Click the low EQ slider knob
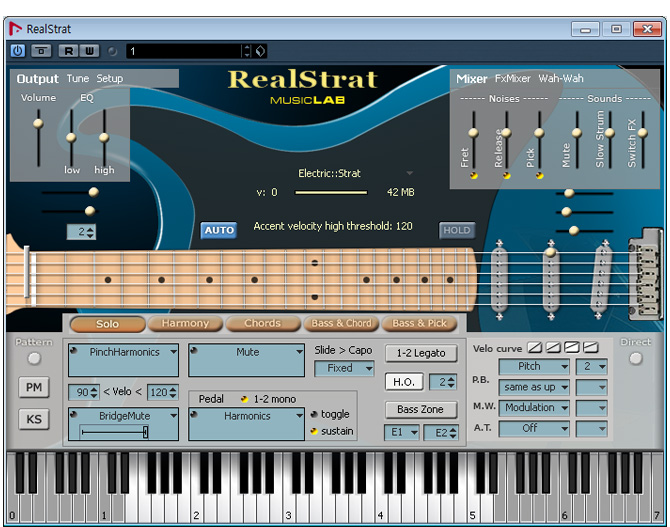670x527 pixels. click(71, 138)
